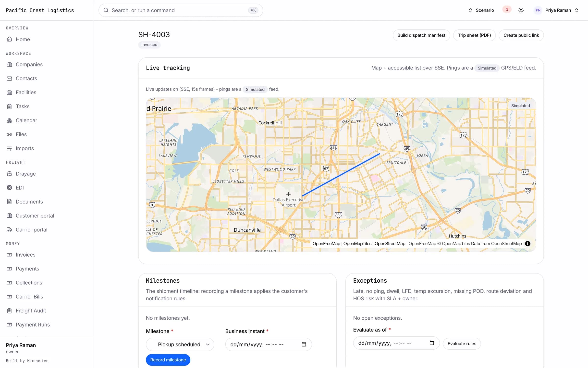Click Create public link button

coord(521,35)
